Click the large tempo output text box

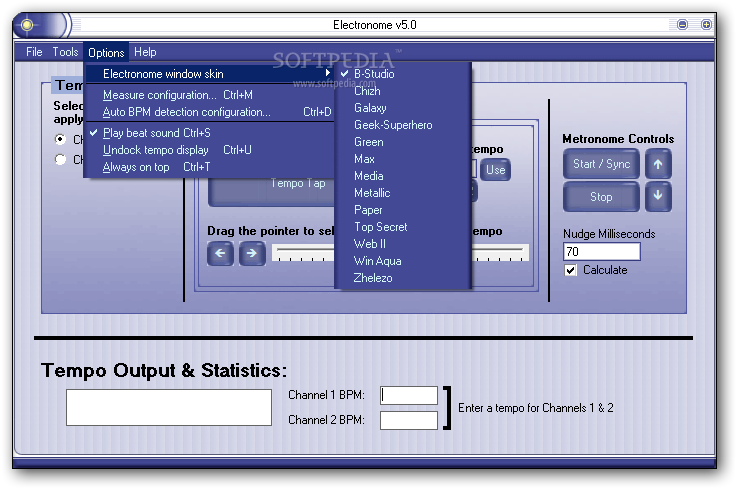point(169,407)
